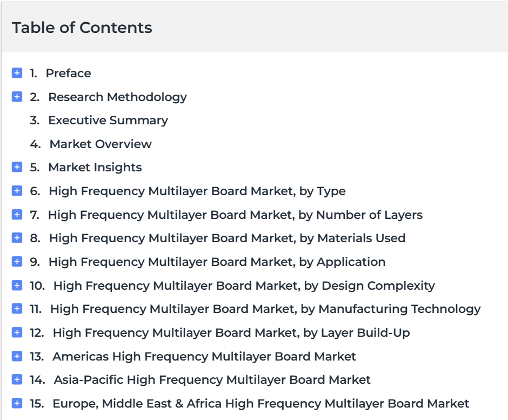Screen dimensions: 508x420
Task: Click Market Insights entry text
Action: [95, 167]
